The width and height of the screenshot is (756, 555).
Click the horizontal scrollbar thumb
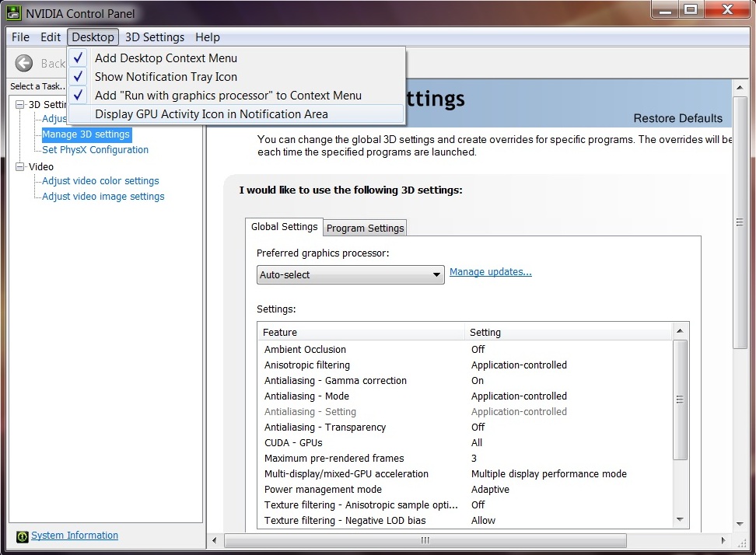[x=425, y=540]
